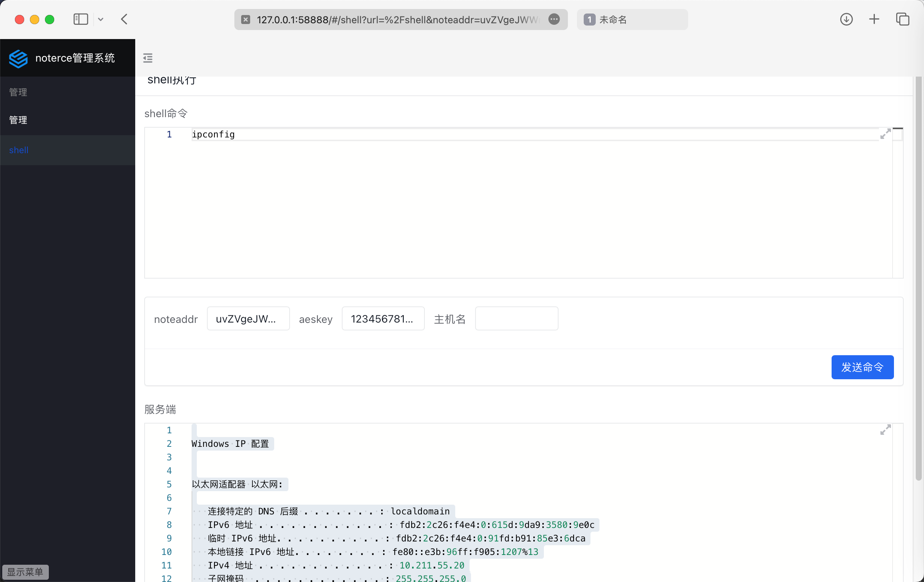This screenshot has height=582, width=924.
Task: Select shell in the sidebar menu
Action: pyautogui.click(x=18, y=150)
